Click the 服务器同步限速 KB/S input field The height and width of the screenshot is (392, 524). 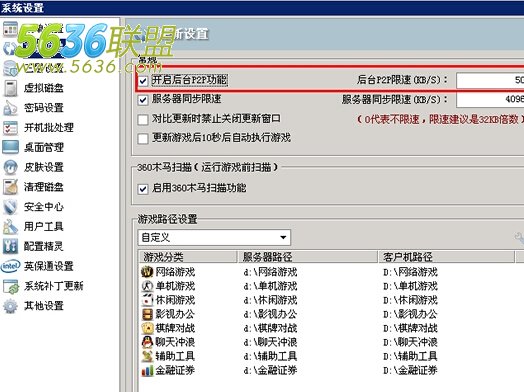490,100
